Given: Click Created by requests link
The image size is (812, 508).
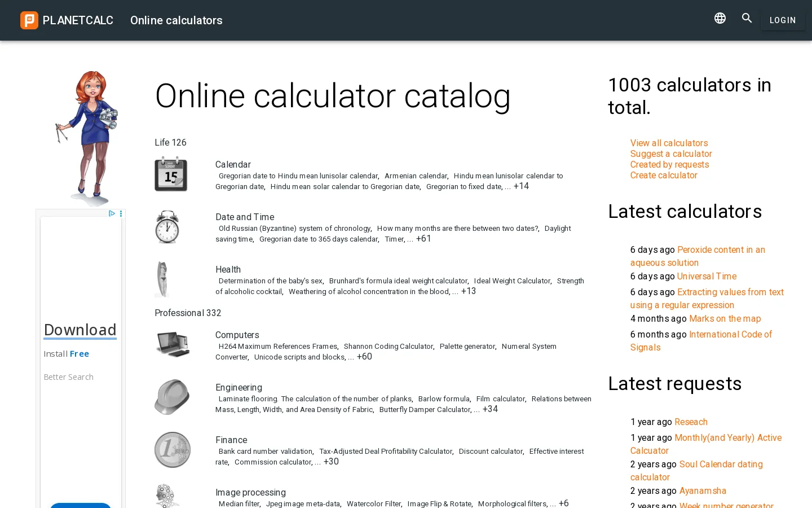Looking at the screenshot, I should point(669,164).
